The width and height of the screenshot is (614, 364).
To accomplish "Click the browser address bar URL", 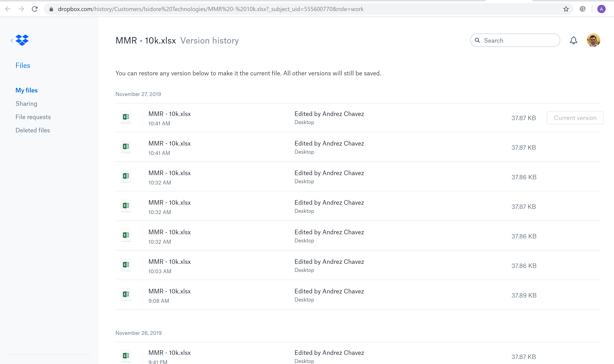I will (x=210, y=9).
